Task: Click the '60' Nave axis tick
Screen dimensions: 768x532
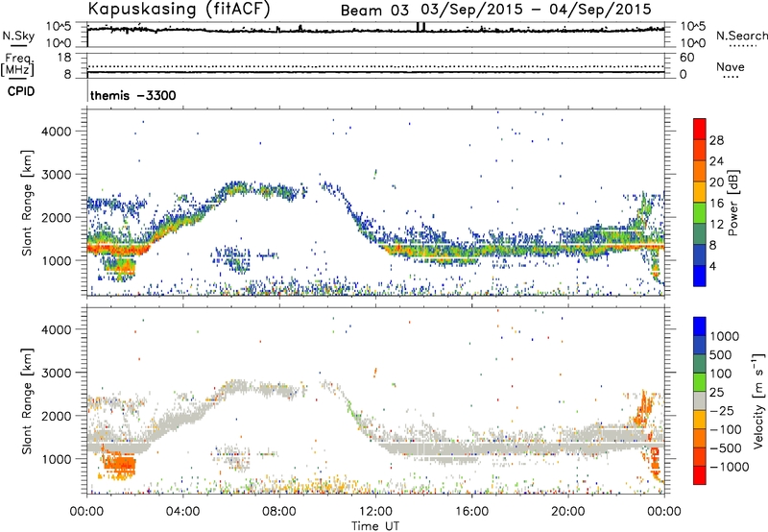Action: point(686,58)
